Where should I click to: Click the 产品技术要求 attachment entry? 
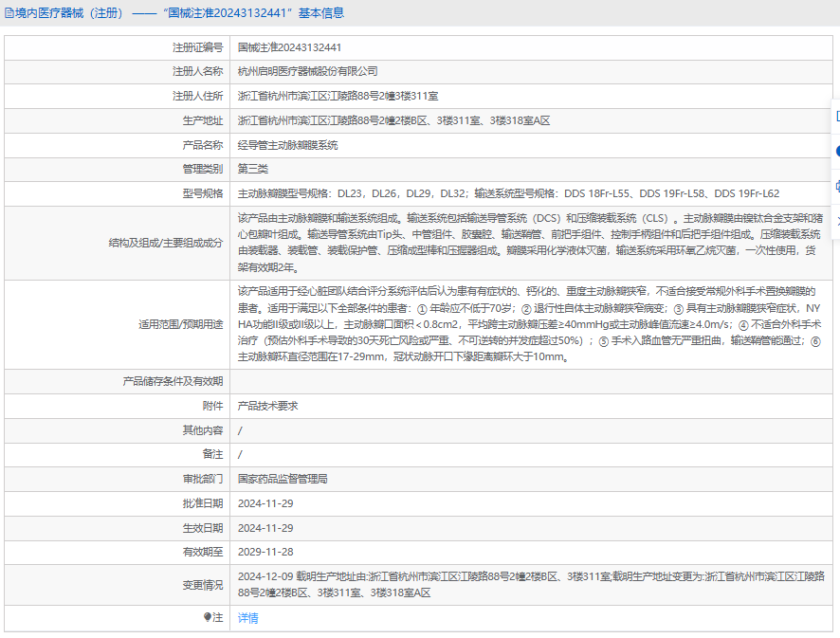(267, 405)
